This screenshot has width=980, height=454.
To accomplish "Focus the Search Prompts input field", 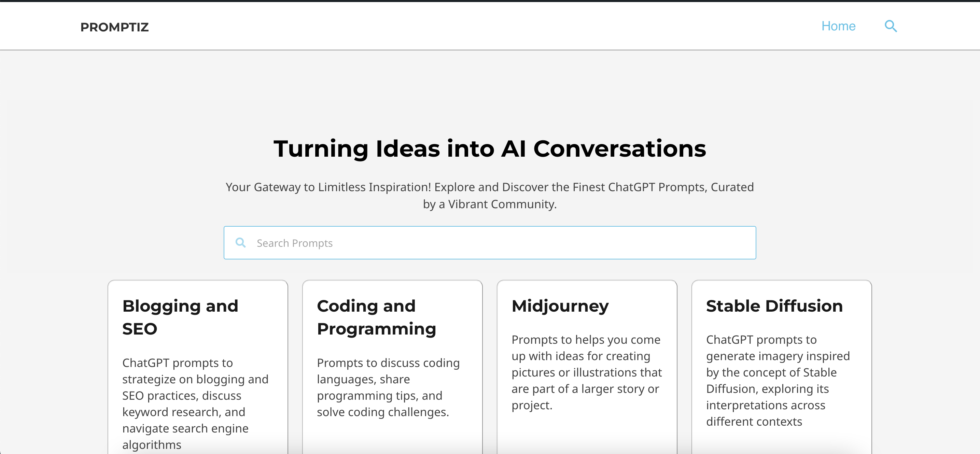I will 494,243.
